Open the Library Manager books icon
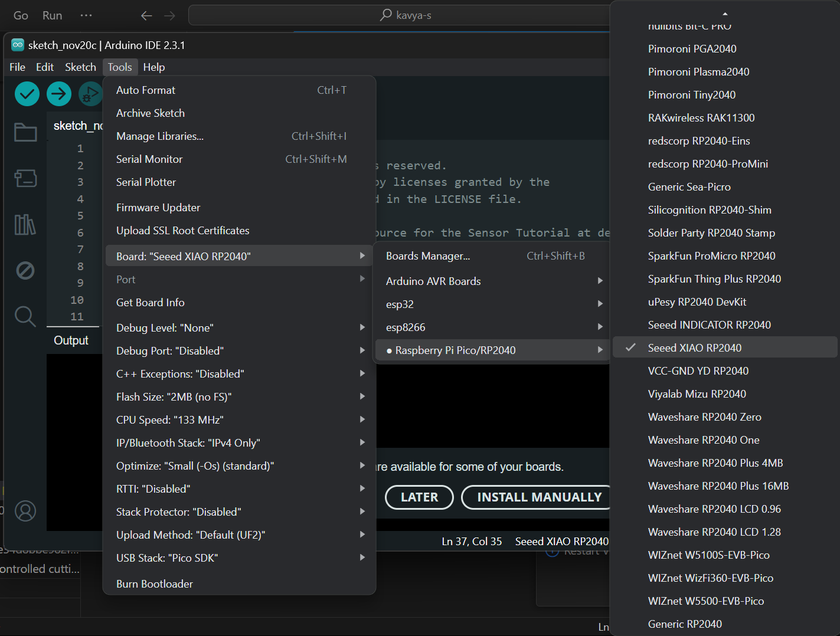This screenshot has width=840, height=636. point(25,224)
